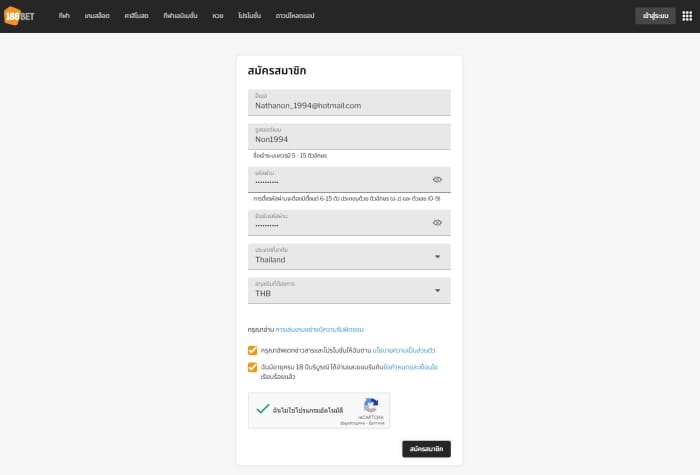Click the black สมัครสมาชิก register button
The image size is (700, 475).
click(426, 449)
